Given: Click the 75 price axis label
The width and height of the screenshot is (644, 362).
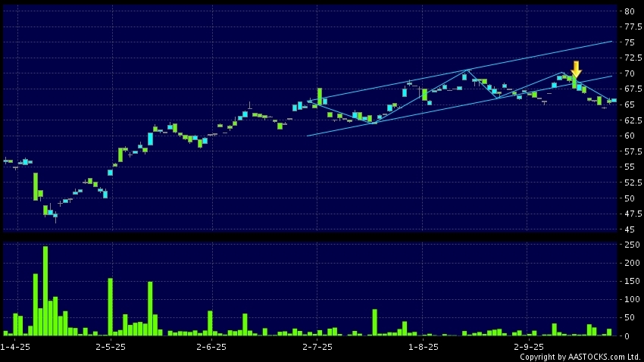Looking at the screenshot, I should (x=630, y=42).
